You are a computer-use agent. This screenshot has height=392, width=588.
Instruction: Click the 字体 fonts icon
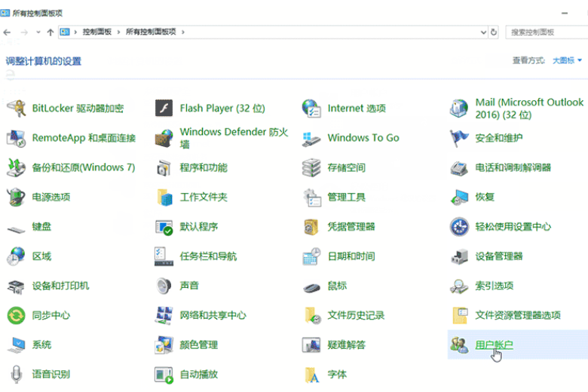click(x=311, y=375)
